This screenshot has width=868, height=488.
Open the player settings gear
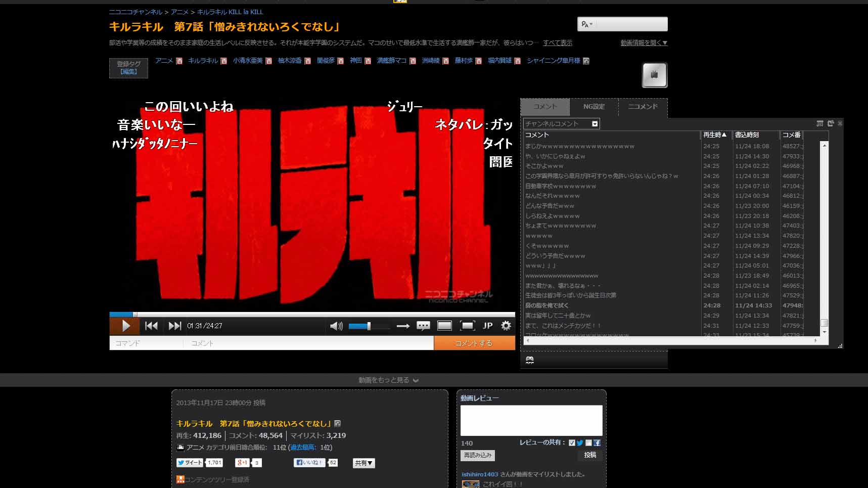click(x=506, y=326)
